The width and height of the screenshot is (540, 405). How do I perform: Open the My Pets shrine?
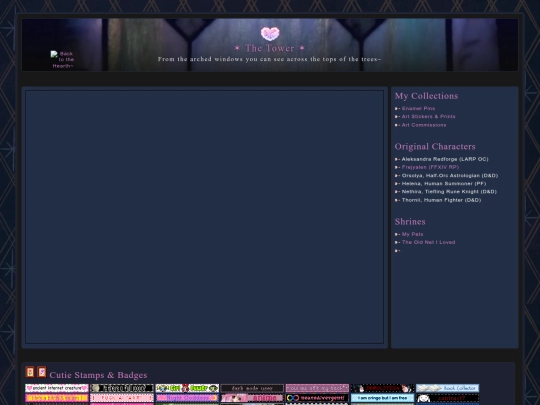(412, 234)
